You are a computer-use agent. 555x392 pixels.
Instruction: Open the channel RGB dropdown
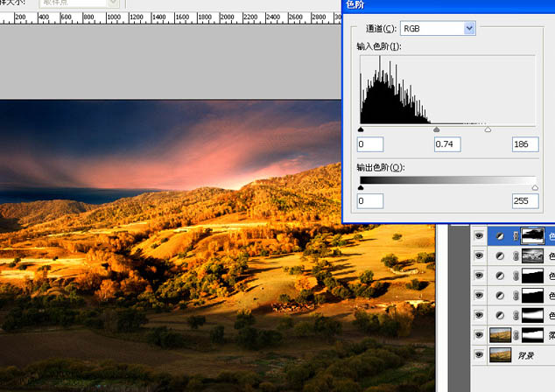(x=439, y=29)
